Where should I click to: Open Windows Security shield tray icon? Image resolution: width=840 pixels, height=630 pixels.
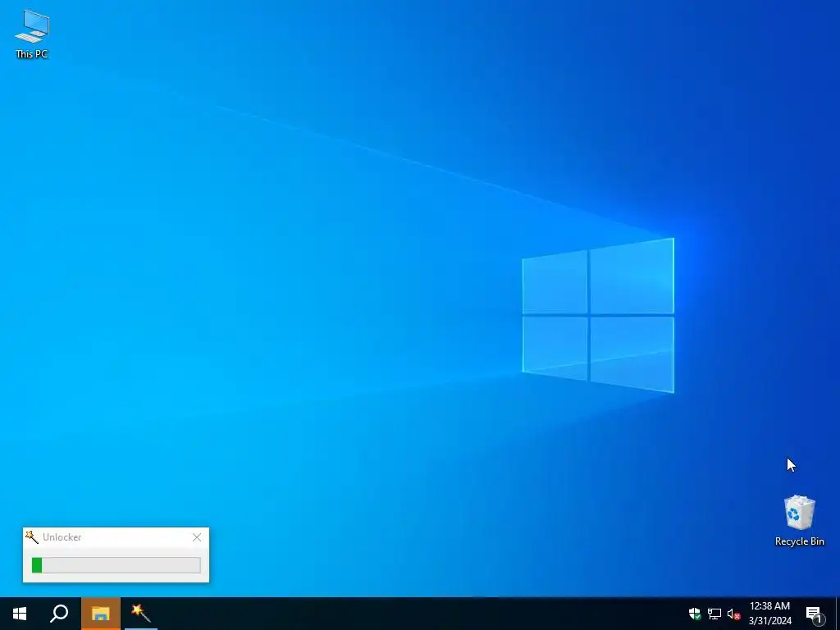[x=695, y=614]
